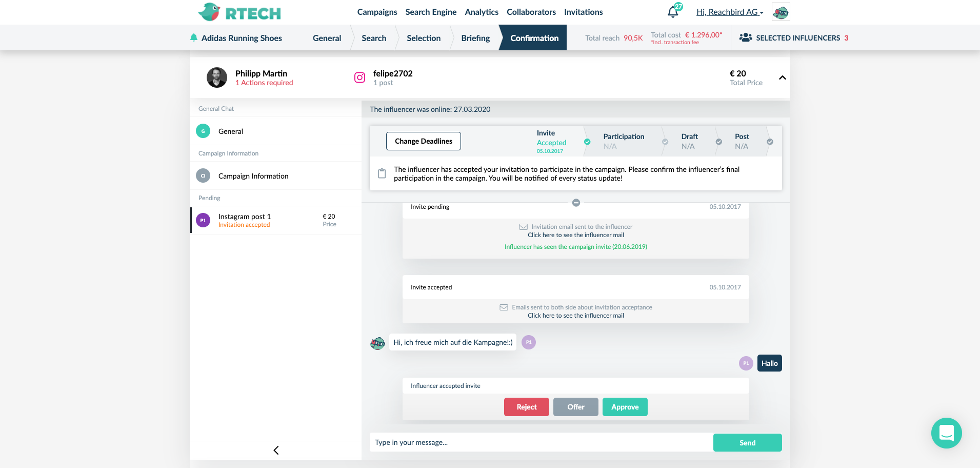This screenshot has width=980, height=468.
Task: Click the Adidas Running Shoes campaign title
Action: coord(242,38)
